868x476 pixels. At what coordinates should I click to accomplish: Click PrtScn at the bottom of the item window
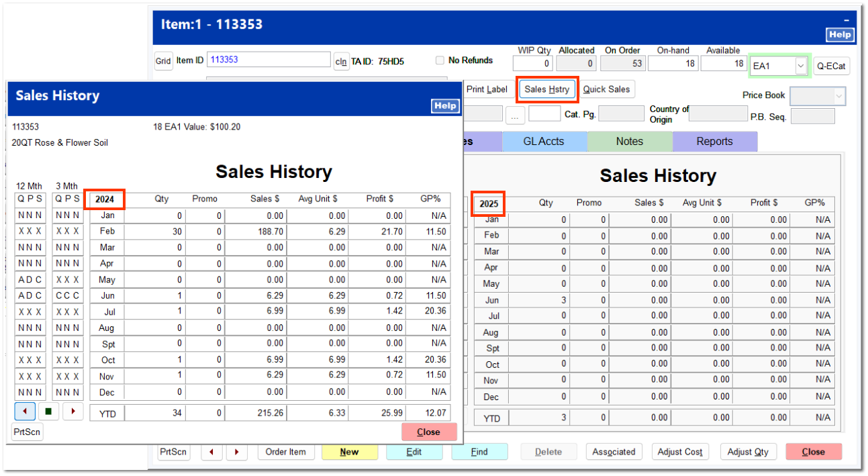[x=173, y=452]
